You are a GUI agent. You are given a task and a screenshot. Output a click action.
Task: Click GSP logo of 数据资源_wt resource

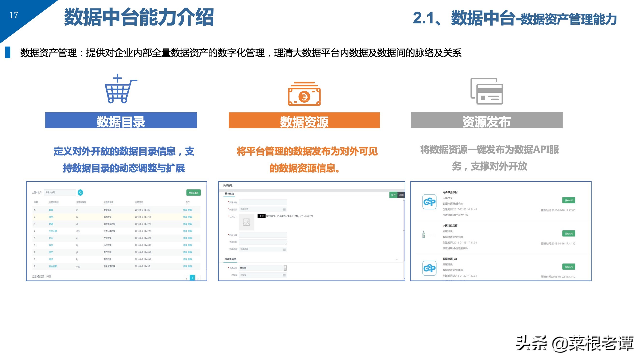click(x=429, y=268)
